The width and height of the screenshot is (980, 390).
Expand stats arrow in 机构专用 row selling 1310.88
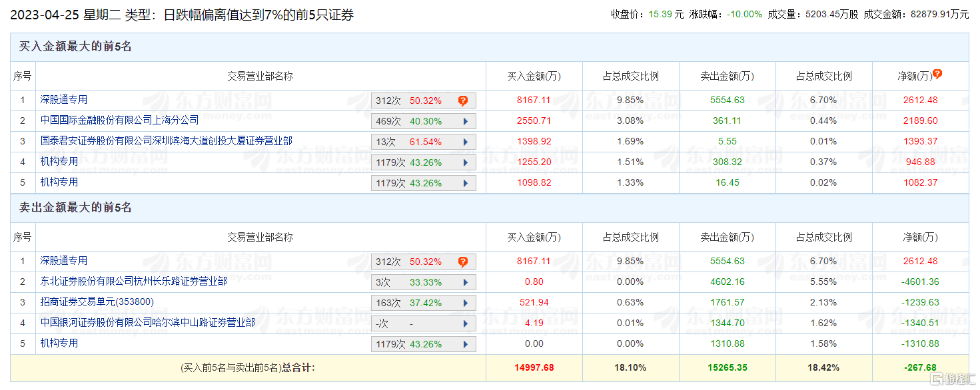466,345
